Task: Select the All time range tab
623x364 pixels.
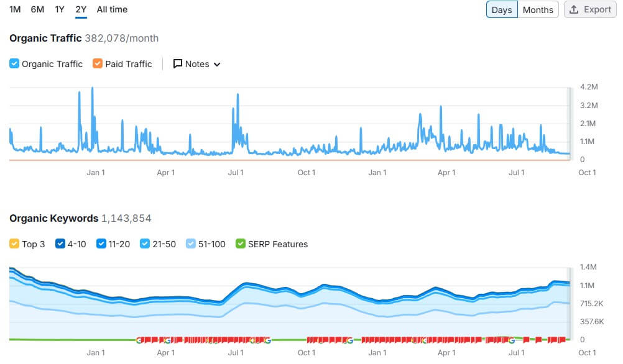Action: click(x=111, y=9)
